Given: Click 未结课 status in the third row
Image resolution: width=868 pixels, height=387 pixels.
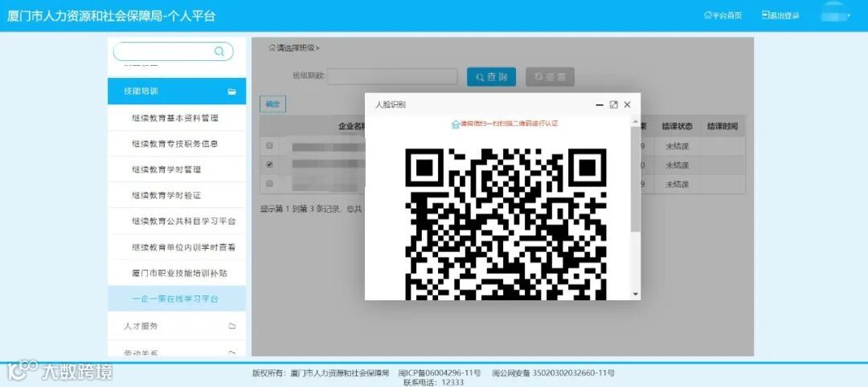Looking at the screenshot, I should (677, 184).
